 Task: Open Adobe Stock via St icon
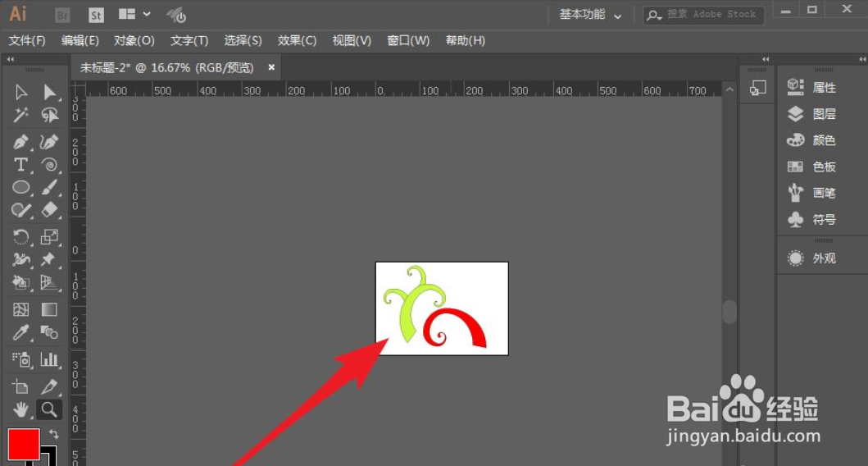pos(97,15)
